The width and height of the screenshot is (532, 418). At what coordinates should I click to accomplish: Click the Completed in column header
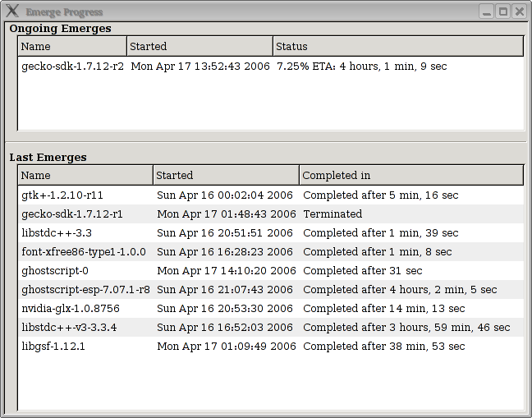point(411,175)
